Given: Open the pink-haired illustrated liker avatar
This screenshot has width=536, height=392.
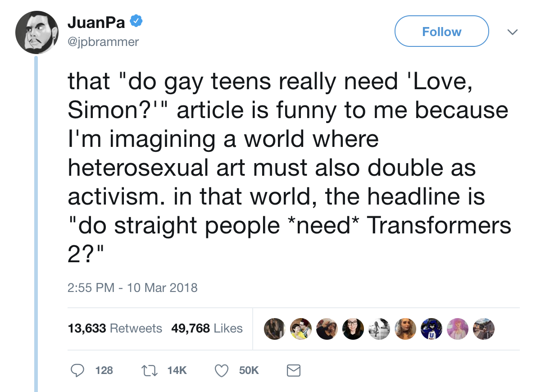Looking at the screenshot, I should tap(457, 328).
